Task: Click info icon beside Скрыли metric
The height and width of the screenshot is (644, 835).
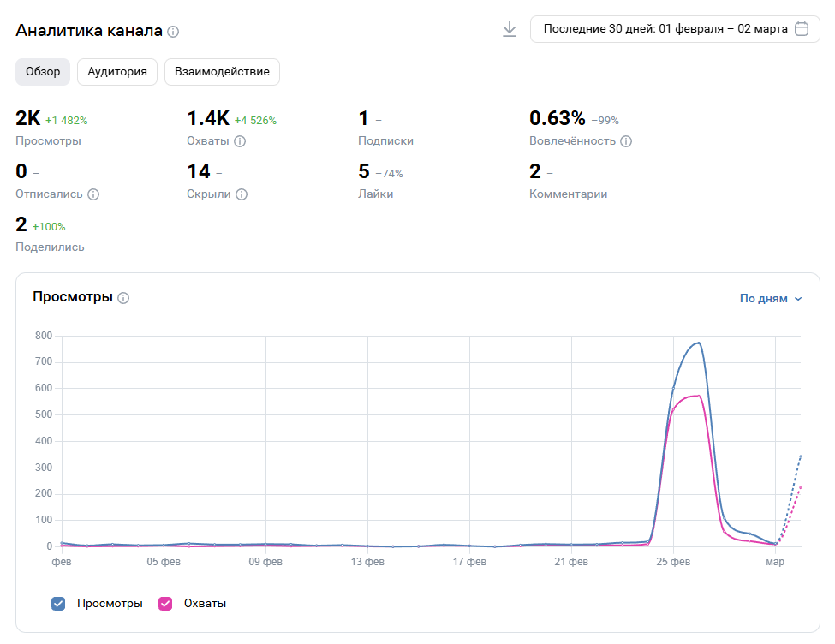Action: 242,194
